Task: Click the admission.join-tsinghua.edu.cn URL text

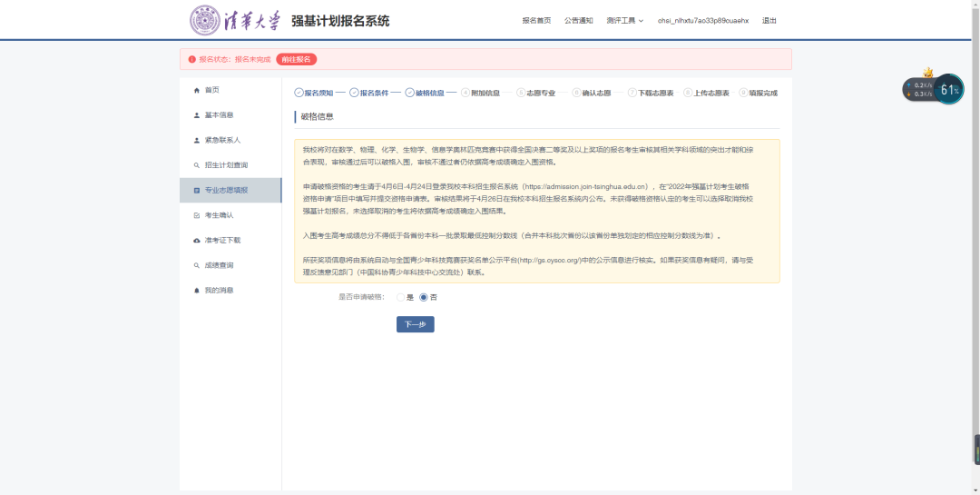Action: [588, 186]
